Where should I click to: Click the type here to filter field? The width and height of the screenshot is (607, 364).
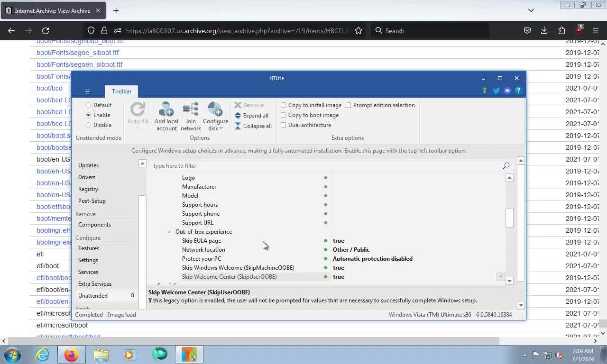point(326,166)
